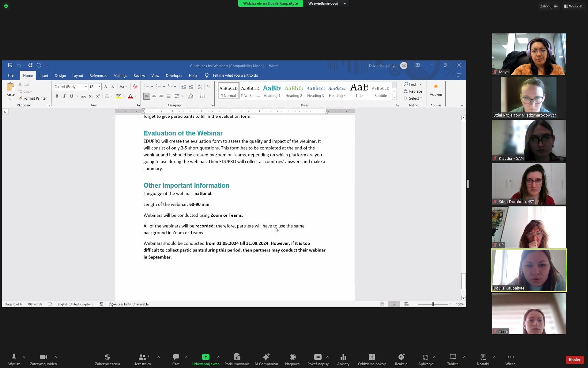588x368 pixels.
Task: Mute microphone with Wycisz button
Action: pos(14,359)
